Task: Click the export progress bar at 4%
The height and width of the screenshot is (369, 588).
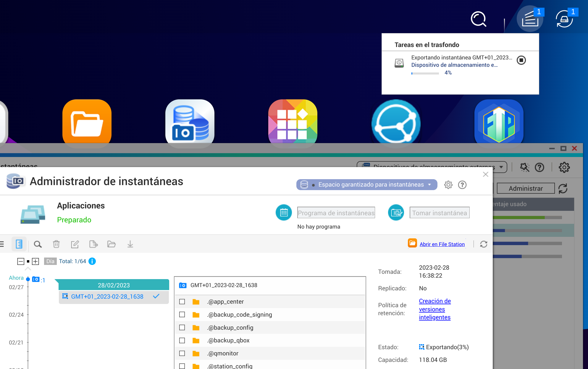Action: tap(425, 73)
